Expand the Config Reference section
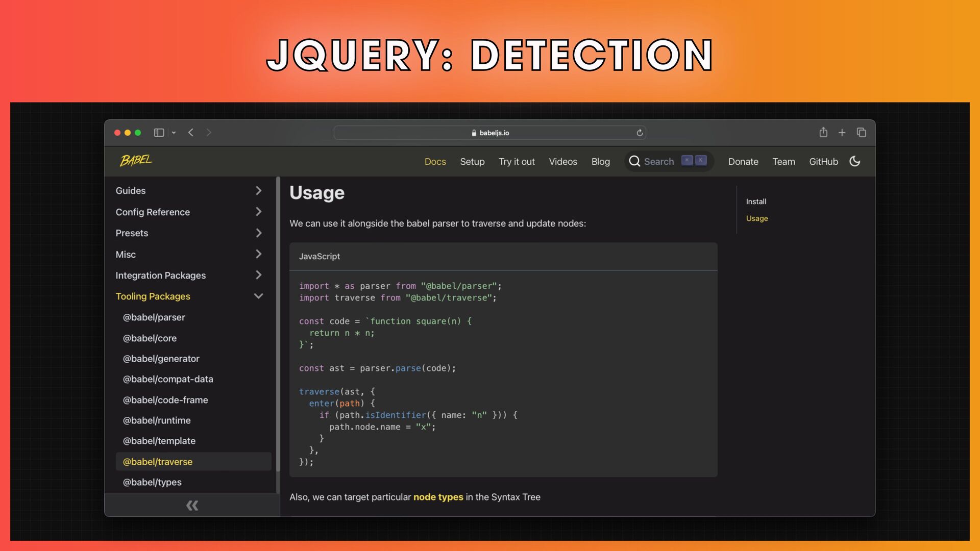The image size is (980, 551). [258, 212]
